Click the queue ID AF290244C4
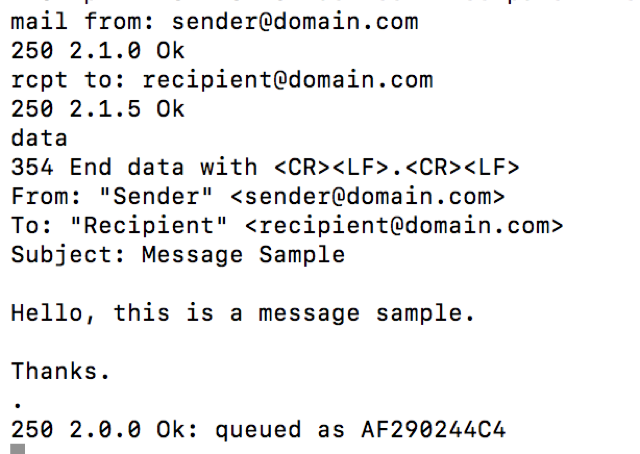This screenshot has width=640, height=454. [433, 430]
